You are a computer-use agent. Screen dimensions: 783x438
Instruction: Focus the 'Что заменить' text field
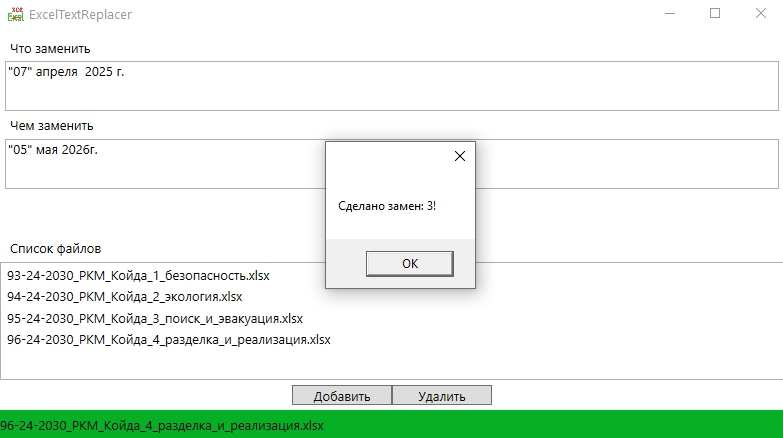click(392, 86)
